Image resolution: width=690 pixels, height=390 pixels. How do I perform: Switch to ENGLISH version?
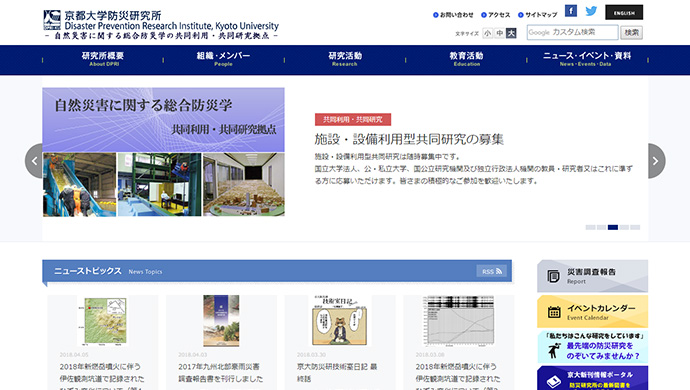[624, 12]
